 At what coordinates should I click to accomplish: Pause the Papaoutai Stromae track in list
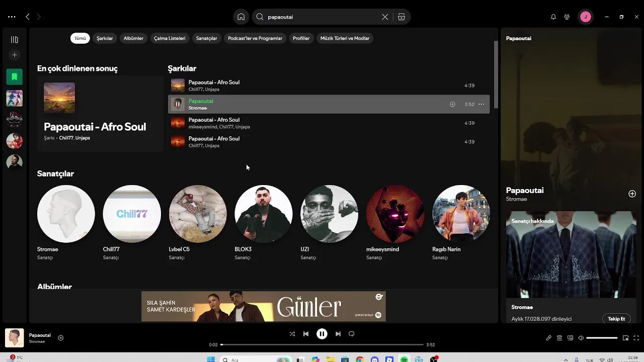click(178, 104)
